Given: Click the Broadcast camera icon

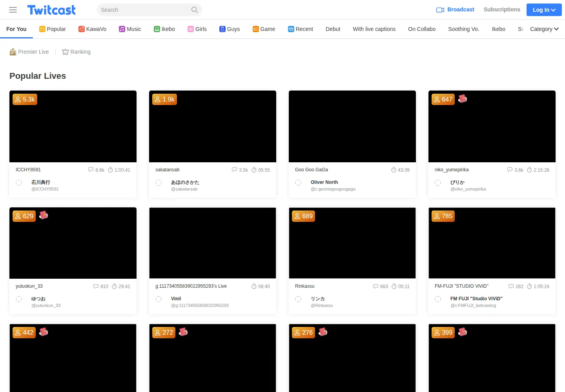Looking at the screenshot, I should point(440,10).
